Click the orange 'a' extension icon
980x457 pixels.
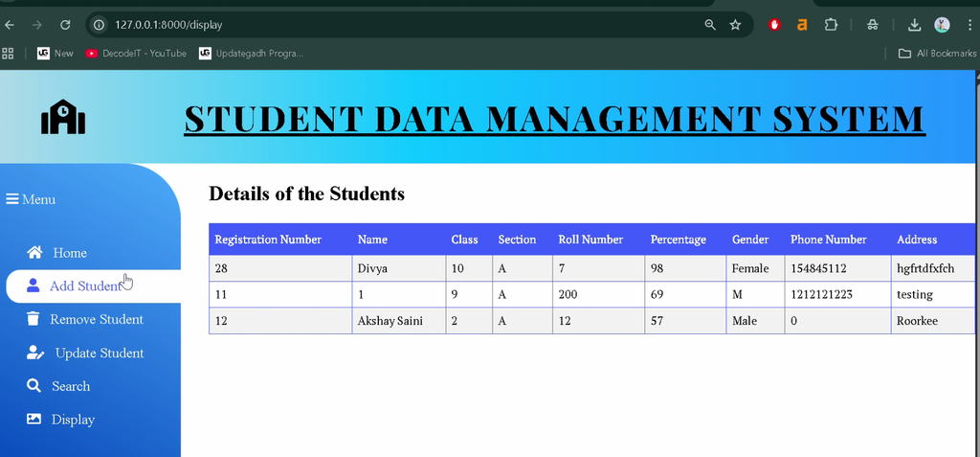803,25
